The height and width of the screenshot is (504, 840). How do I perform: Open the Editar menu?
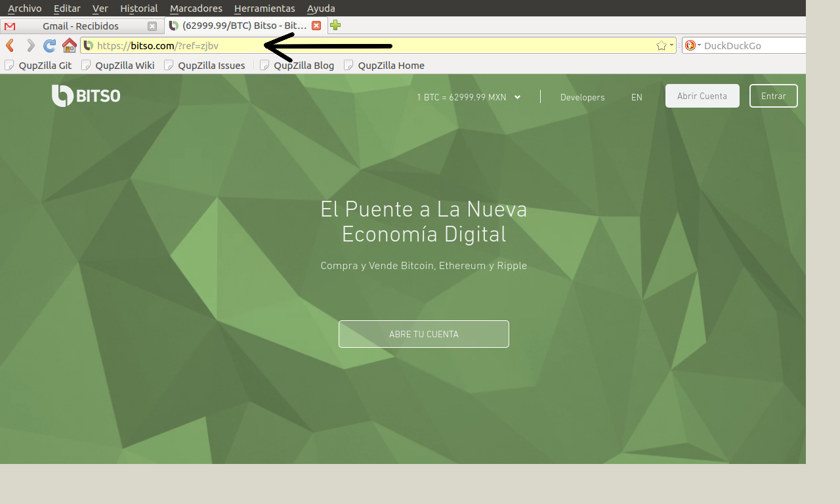click(67, 8)
